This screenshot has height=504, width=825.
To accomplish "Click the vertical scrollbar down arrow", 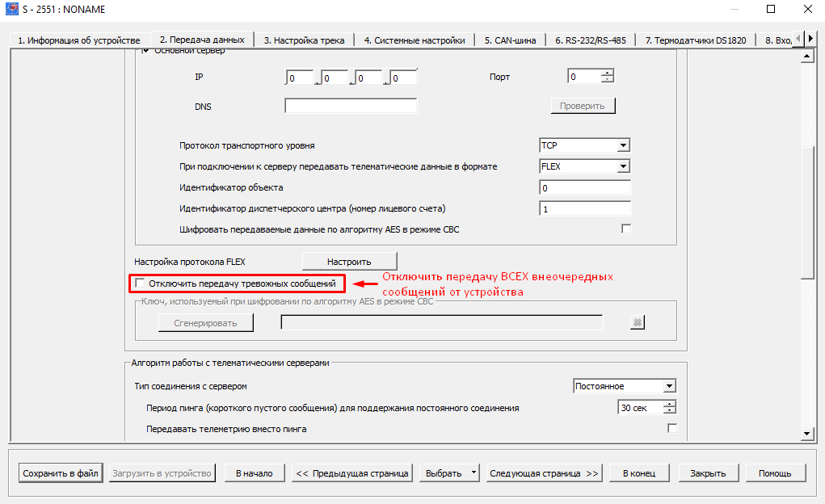I will pyautogui.click(x=805, y=434).
